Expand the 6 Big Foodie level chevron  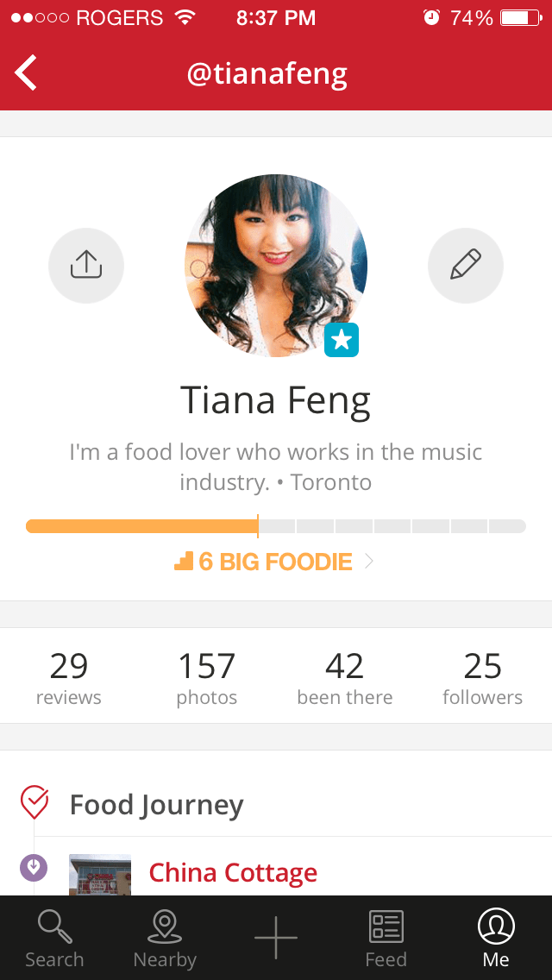[x=369, y=562]
